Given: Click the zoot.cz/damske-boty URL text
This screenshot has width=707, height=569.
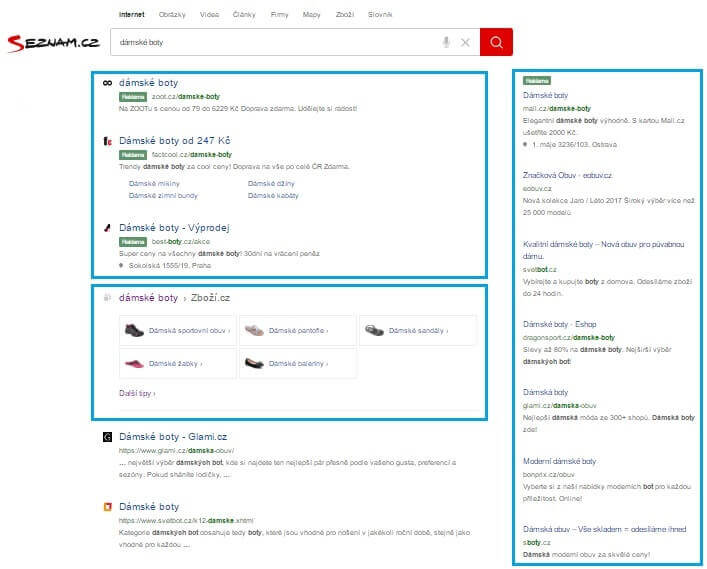Looking at the screenshot, I should (186, 96).
